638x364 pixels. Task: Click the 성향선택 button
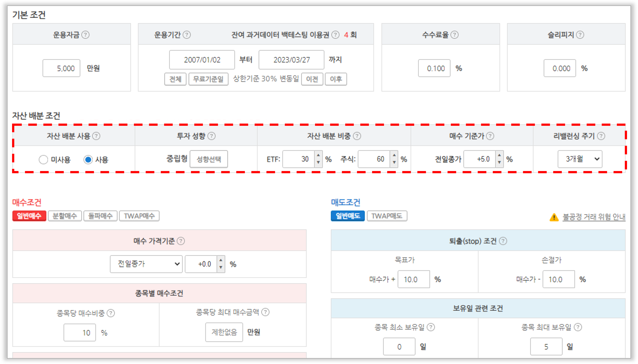click(x=209, y=159)
